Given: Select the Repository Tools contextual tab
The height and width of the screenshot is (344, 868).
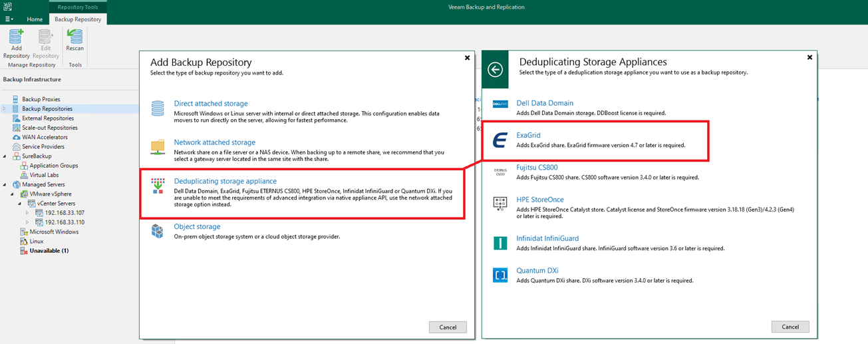Looking at the screenshot, I should (78, 7).
